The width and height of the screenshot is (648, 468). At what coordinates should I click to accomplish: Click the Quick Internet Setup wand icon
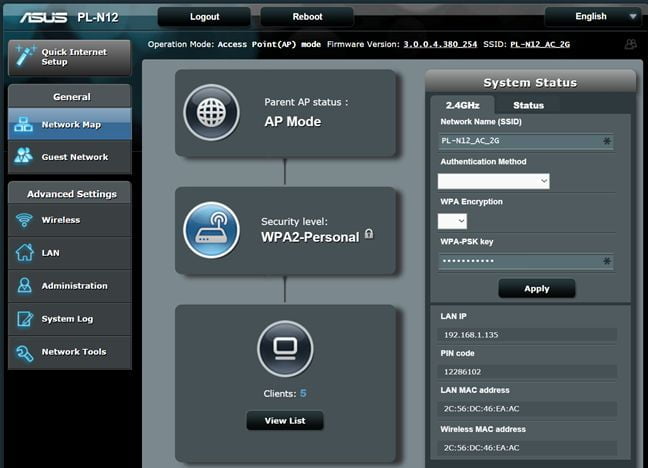tap(25, 55)
